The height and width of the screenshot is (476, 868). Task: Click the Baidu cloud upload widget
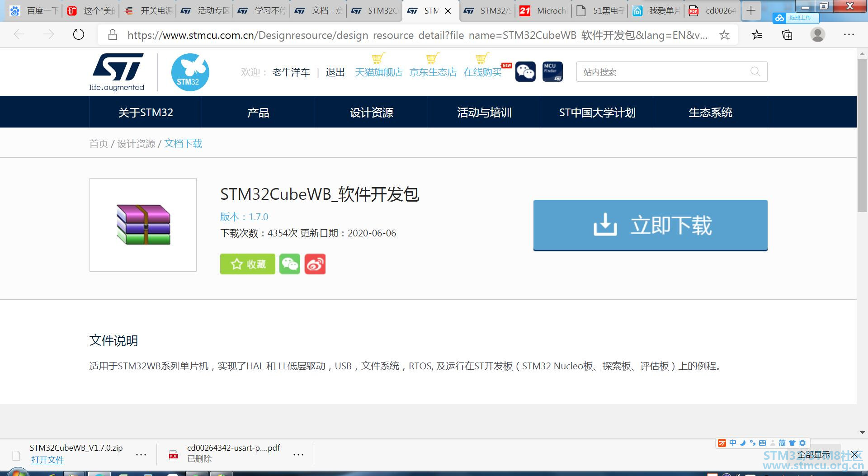pyautogui.click(x=796, y=18)
